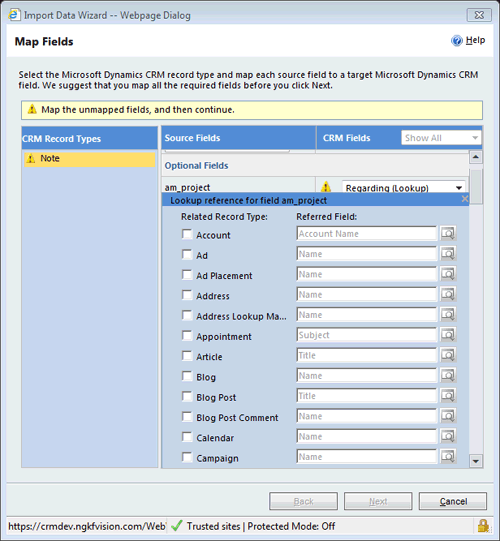500x541 pixels.
Task: Click the warning icon next to Note
Action: click(x=31, y=158)
